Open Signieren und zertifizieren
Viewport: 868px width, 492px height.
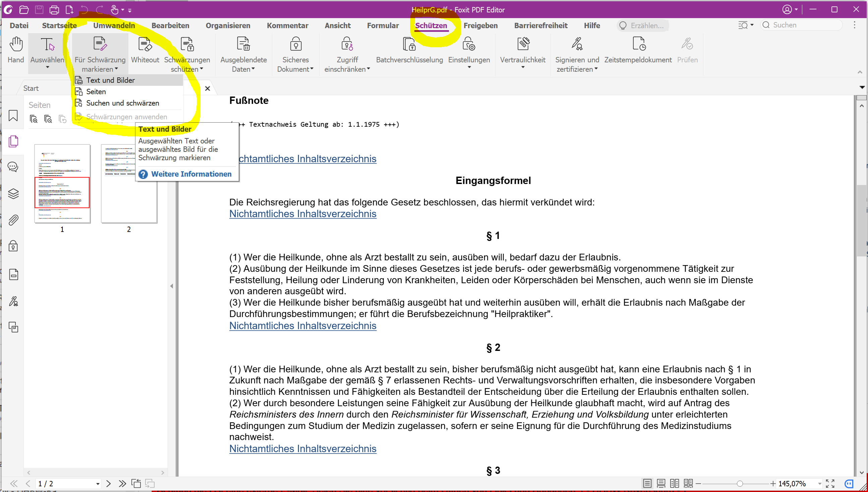(577, 54)
